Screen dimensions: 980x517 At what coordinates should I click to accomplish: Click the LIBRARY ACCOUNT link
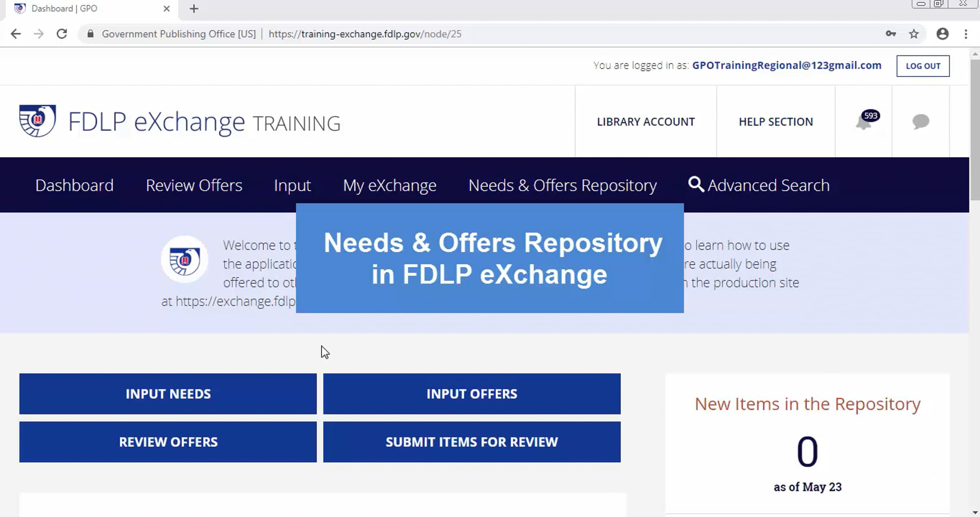[646, 122]
